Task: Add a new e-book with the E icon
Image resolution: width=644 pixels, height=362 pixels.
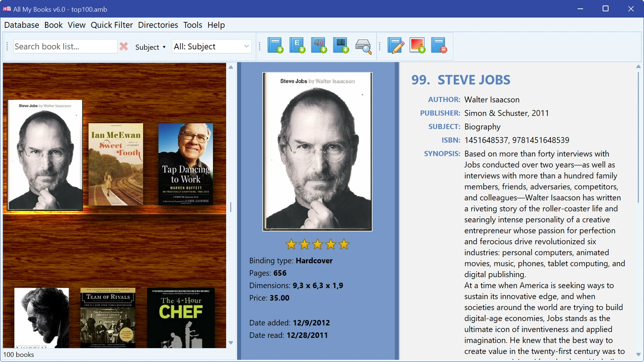Action: click(297, 46)
